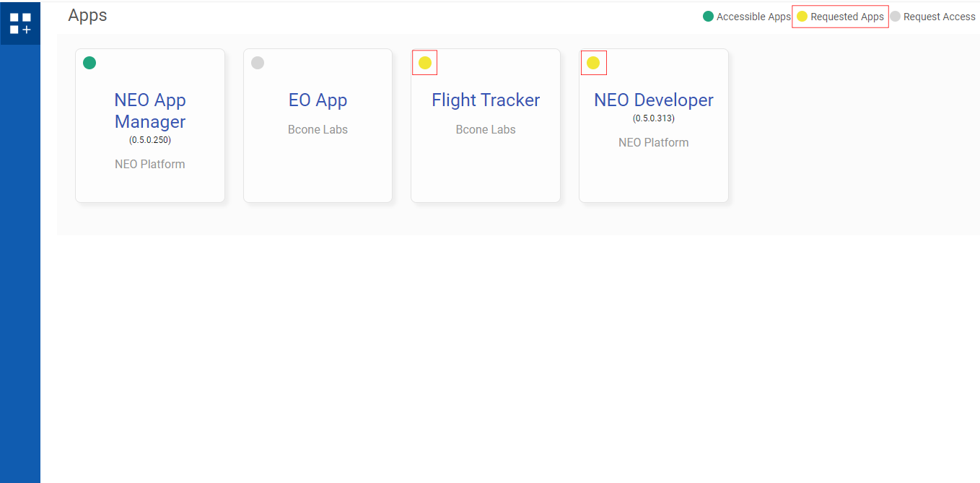Viewport: 980px width, 483px height.
Task: Click Bcone Labs under Flight Tracker
Action: tap(486, 130)
